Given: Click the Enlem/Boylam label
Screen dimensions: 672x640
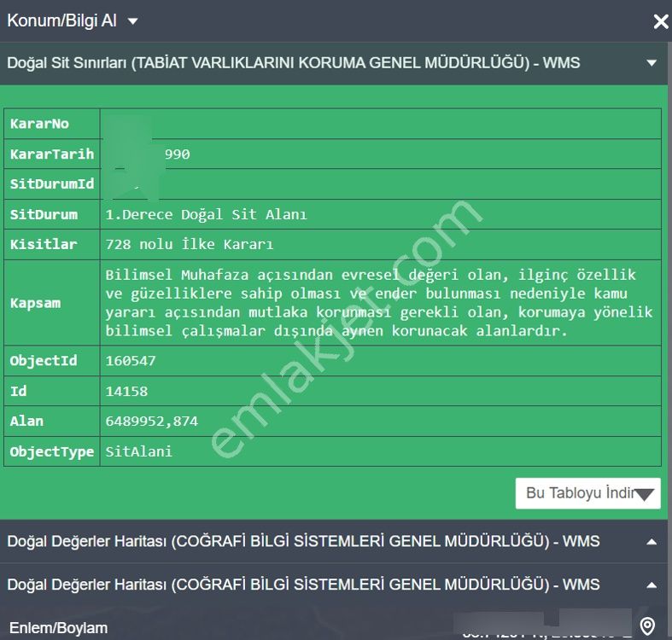Looking at the screenshot, I should [57, 628].
